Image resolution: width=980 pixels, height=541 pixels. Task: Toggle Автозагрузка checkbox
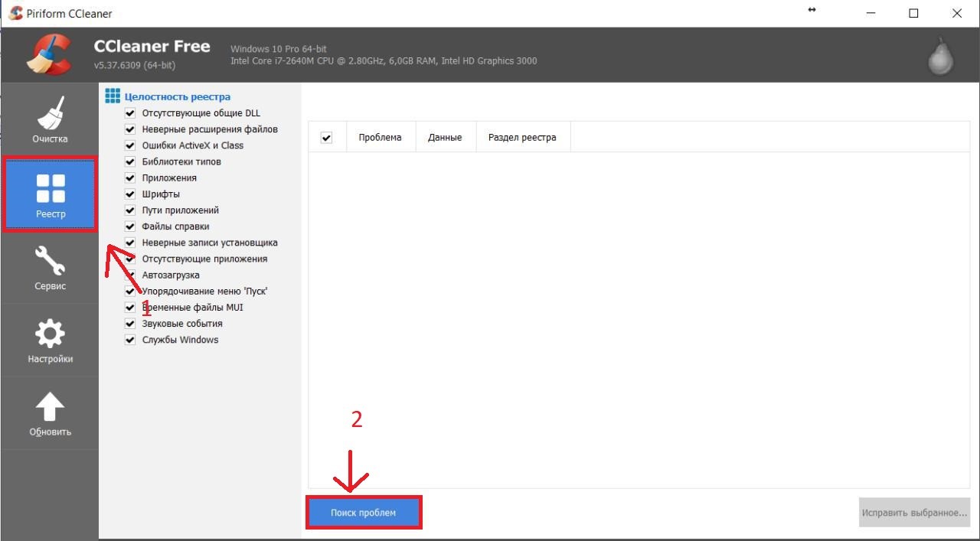click(x=130, y=275)
